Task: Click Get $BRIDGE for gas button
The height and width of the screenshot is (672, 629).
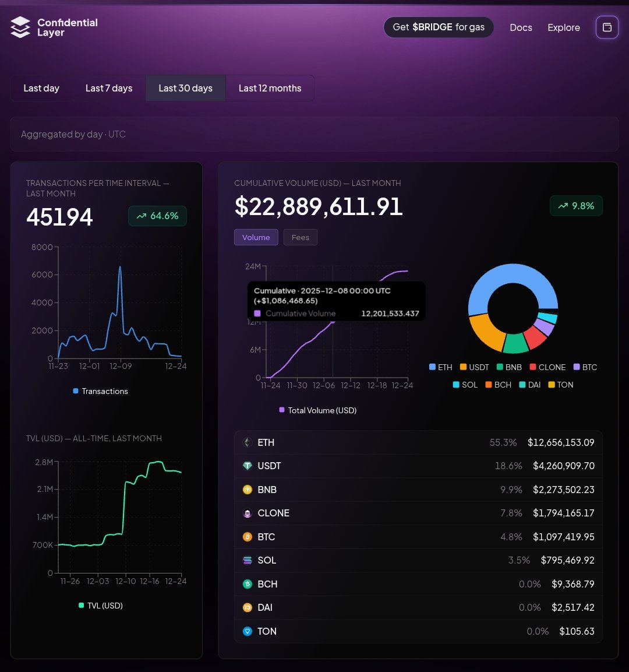Action: (x=439, y=27)
